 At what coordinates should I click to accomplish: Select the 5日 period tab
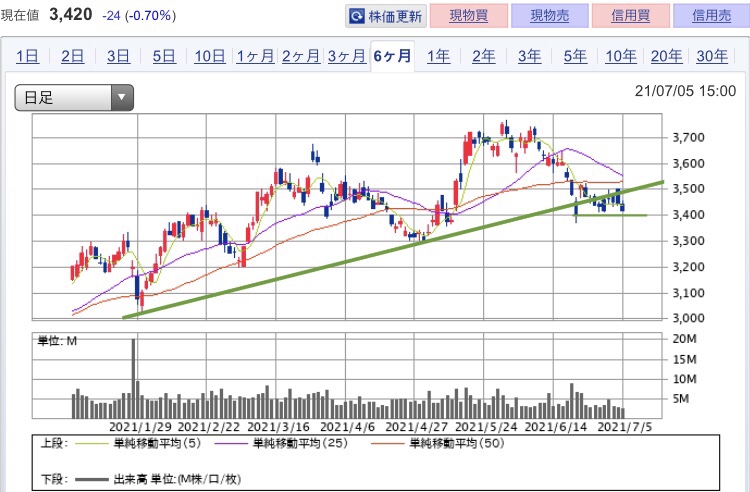coord(164,56)
